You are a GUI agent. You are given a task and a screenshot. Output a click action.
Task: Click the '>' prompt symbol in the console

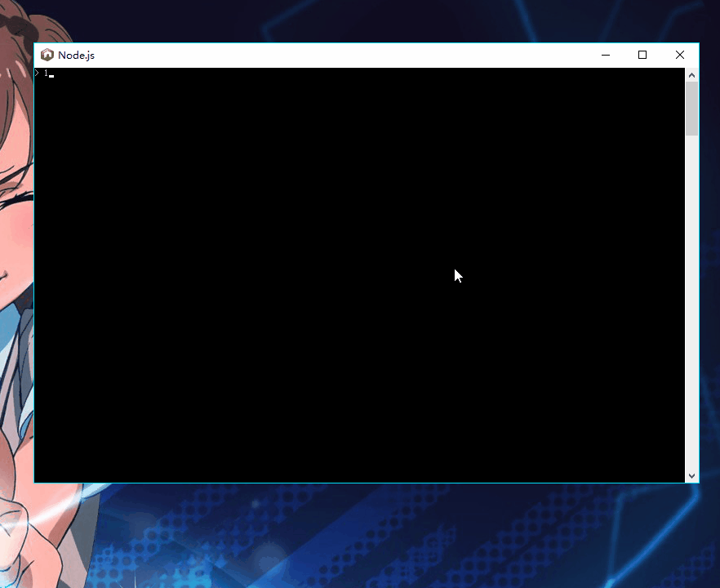point(36,73)
